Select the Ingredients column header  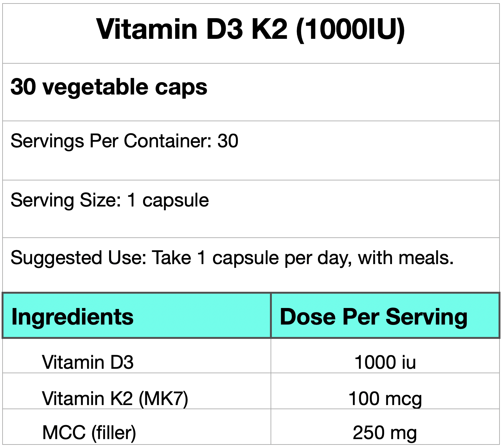72,317
